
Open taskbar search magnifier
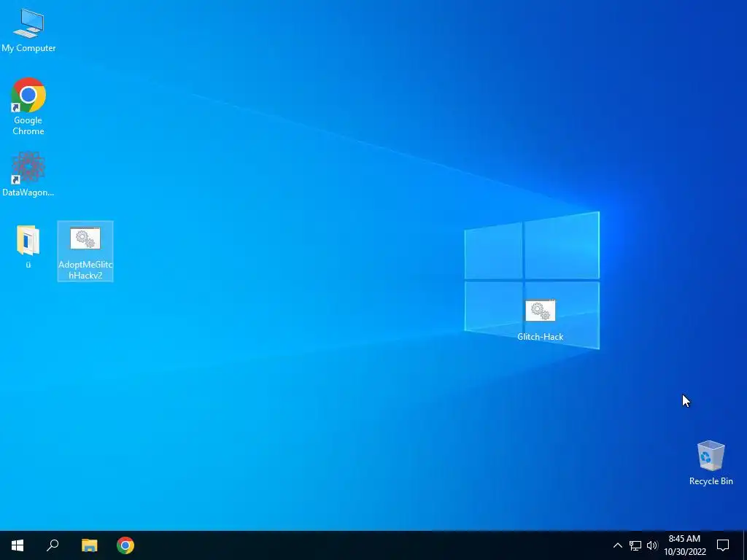pyautogui.click(x=53, y=545)
